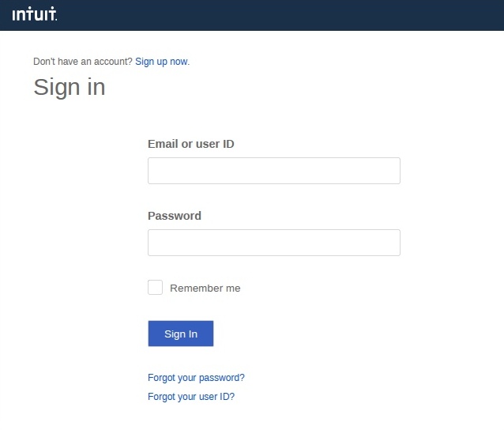Screen dimensions: 504x430
Task: Click the Email or user ID label
Action: 191,144
